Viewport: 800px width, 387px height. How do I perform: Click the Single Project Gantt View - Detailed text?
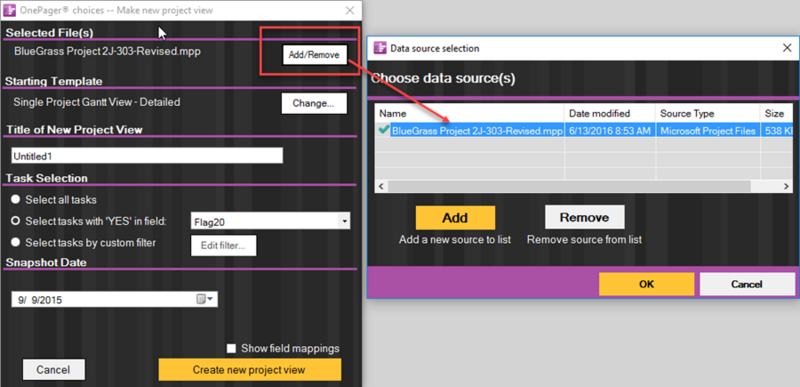pyautogui.click(x=97, y=102)
